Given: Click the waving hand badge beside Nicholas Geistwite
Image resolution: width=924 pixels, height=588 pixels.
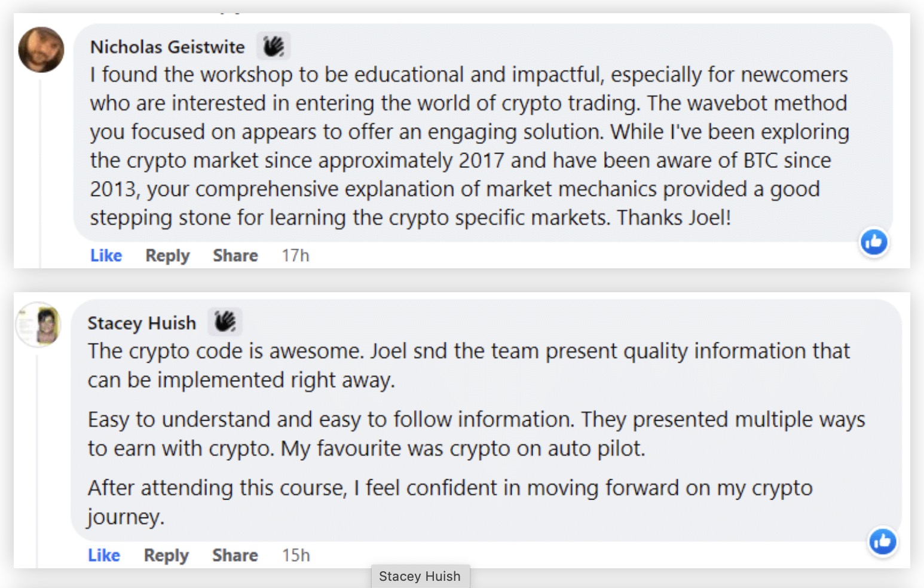Looking at the screenshot, I should (274, 46).
